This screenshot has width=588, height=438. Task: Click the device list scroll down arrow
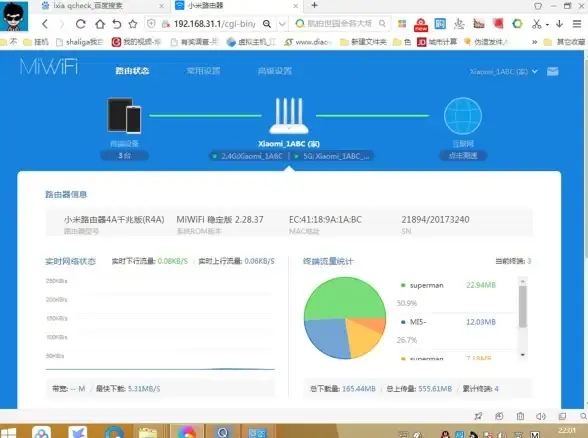coord(523,355)
